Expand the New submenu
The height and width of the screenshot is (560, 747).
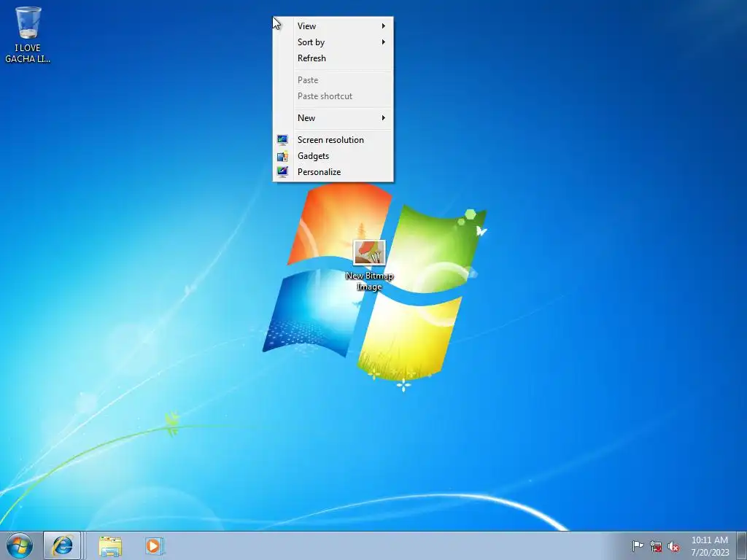333,118
